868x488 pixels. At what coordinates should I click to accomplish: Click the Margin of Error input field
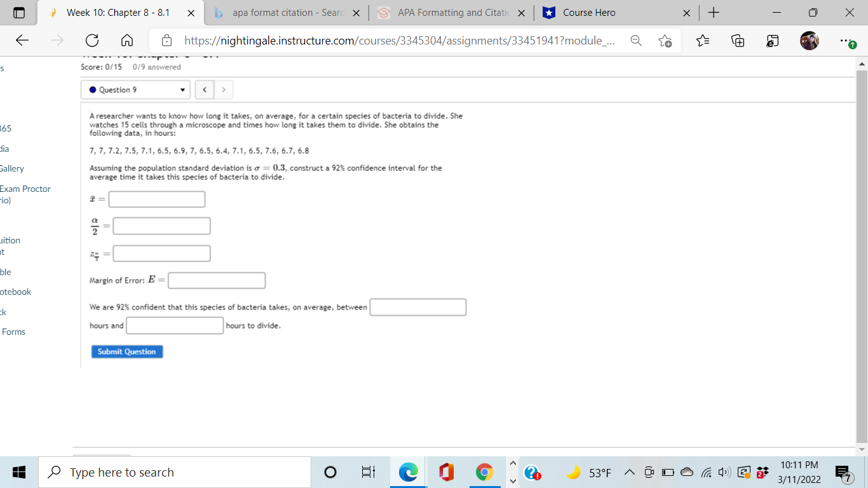(x=216, y=280)
